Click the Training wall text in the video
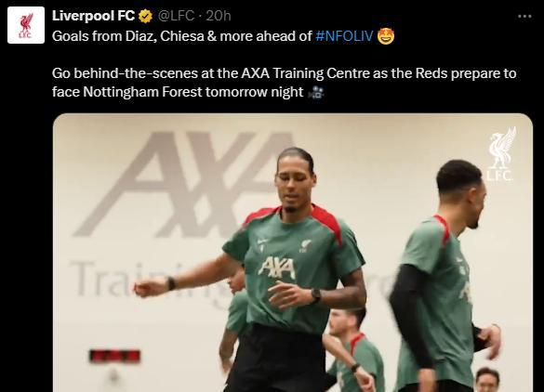Viewport: 544px width, 392px height. [146, 281]
